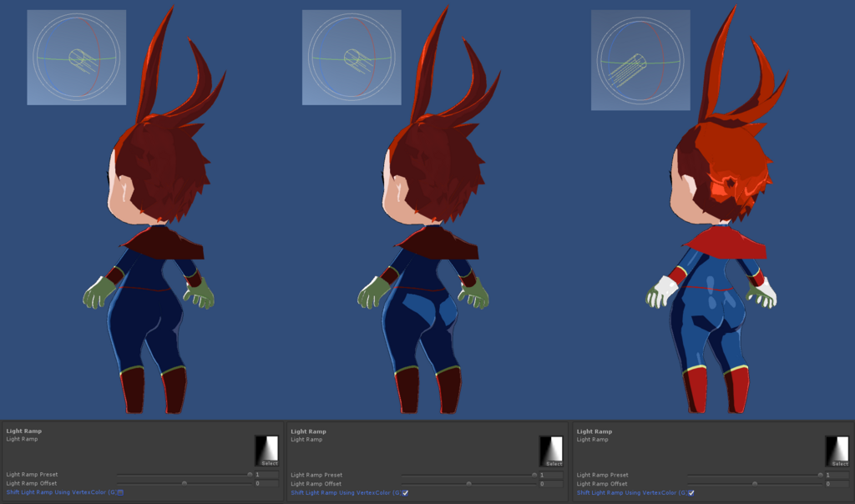Viewport: 855px width, 504px height.
Task: Click the bold Light Ramp header in the left inspector
Action: point(24,431)
